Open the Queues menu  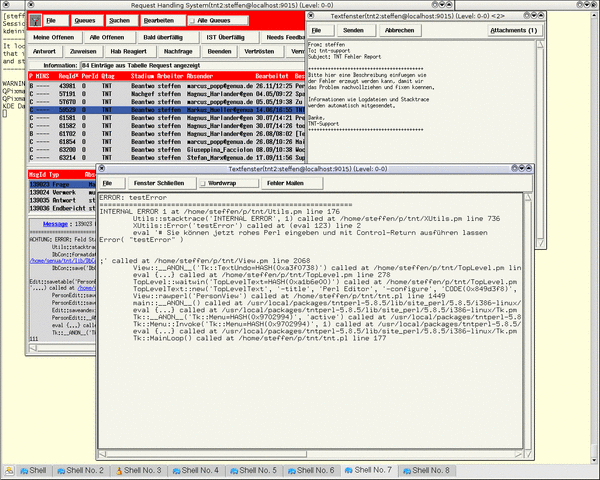[x=84, y=20]
